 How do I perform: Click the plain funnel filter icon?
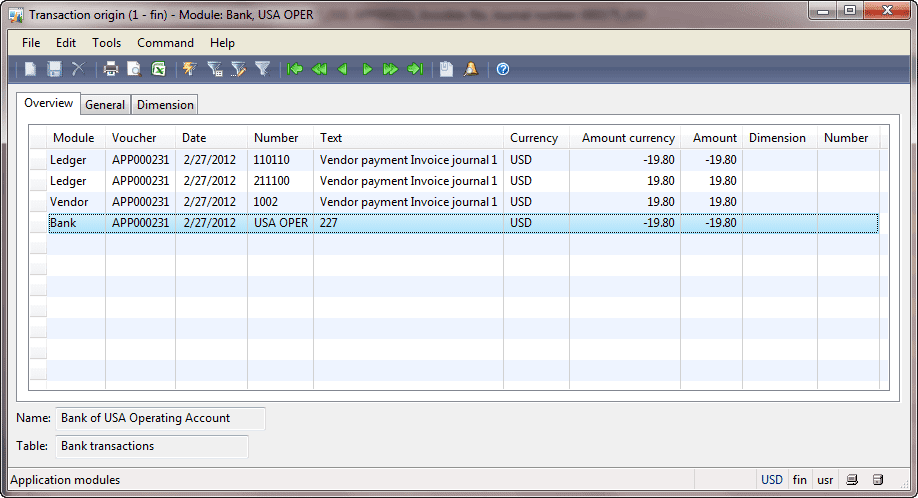(x=262, y=69)
